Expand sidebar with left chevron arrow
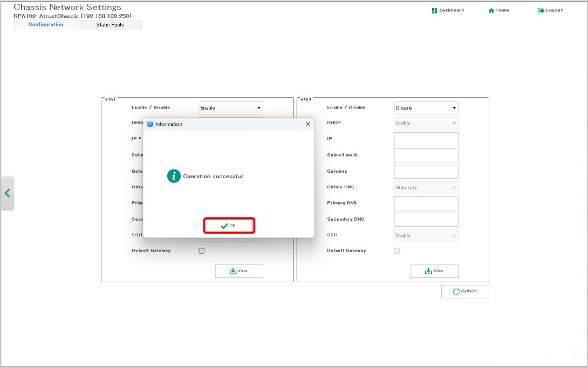 pyautogui.click(x=8, y=193)
